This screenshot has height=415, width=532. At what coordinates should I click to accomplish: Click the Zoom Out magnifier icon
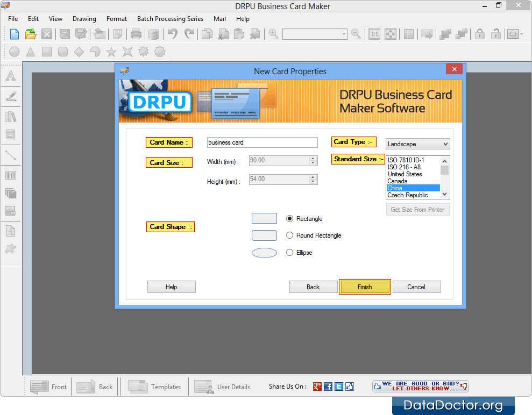[356, 34]
